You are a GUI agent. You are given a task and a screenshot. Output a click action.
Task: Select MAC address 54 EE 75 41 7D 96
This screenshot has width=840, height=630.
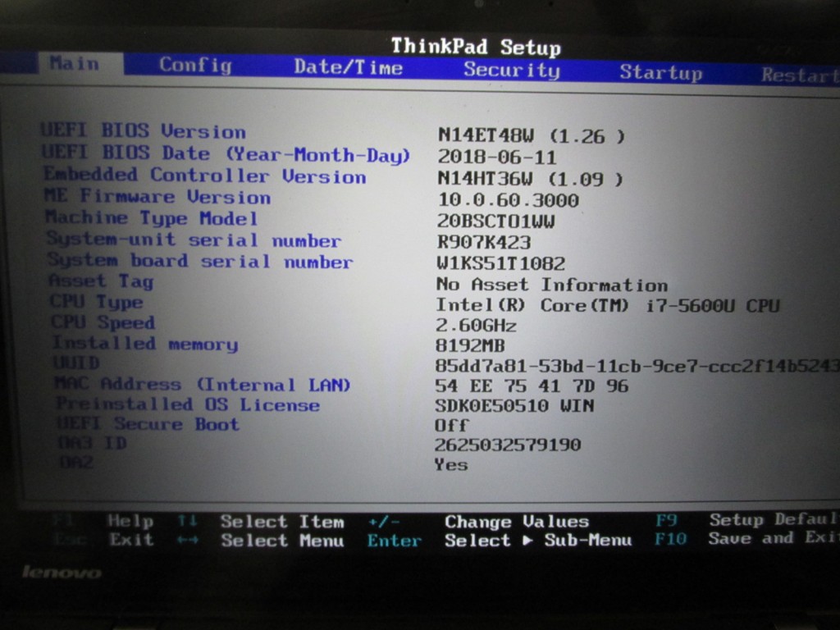click(532, 386)
